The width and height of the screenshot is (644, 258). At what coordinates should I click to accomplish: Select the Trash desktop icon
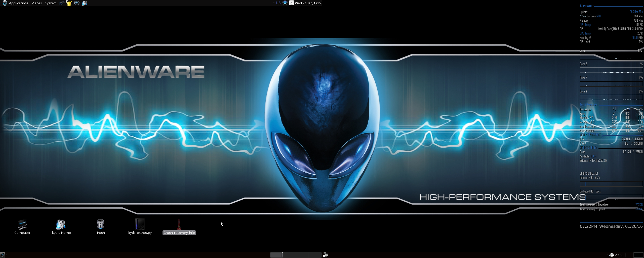pyautogui.click(x=101, y=227)
